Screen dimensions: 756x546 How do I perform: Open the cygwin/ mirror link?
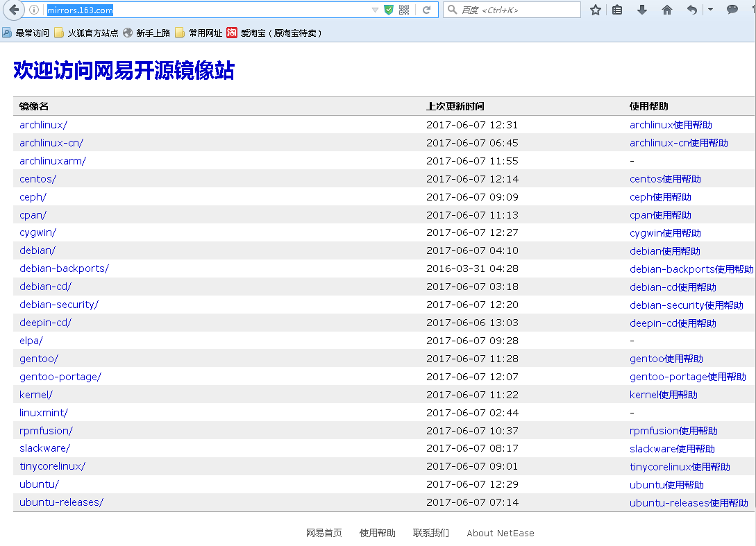[x=37, y=232]
